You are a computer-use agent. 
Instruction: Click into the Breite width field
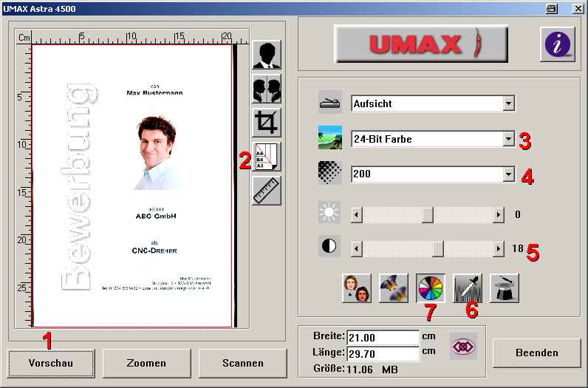click(x=383, y=338)
